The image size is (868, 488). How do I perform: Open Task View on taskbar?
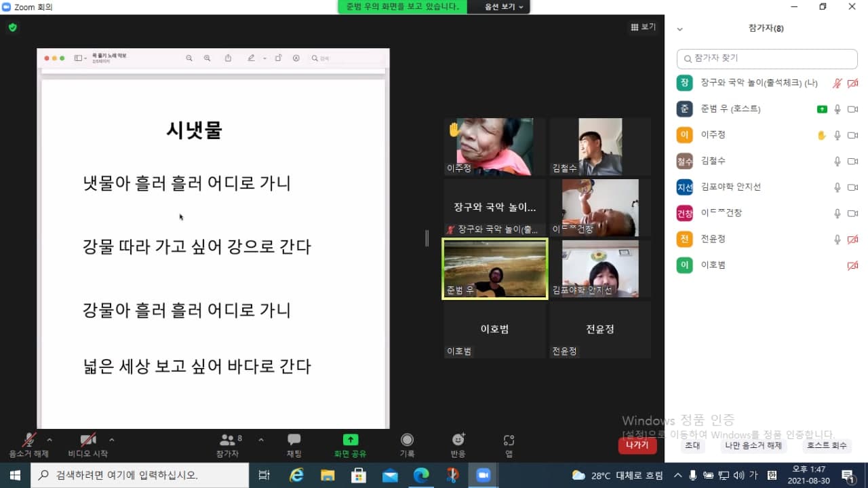click(x=264, y=475)
